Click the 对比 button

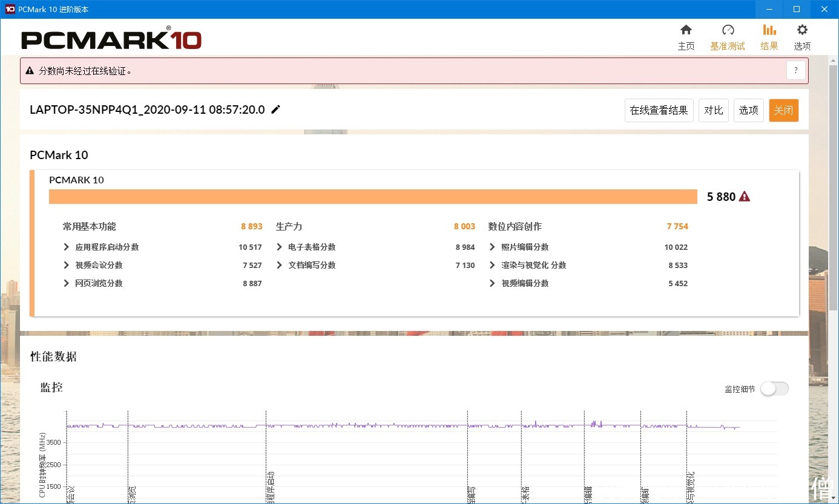click(713, 110)
